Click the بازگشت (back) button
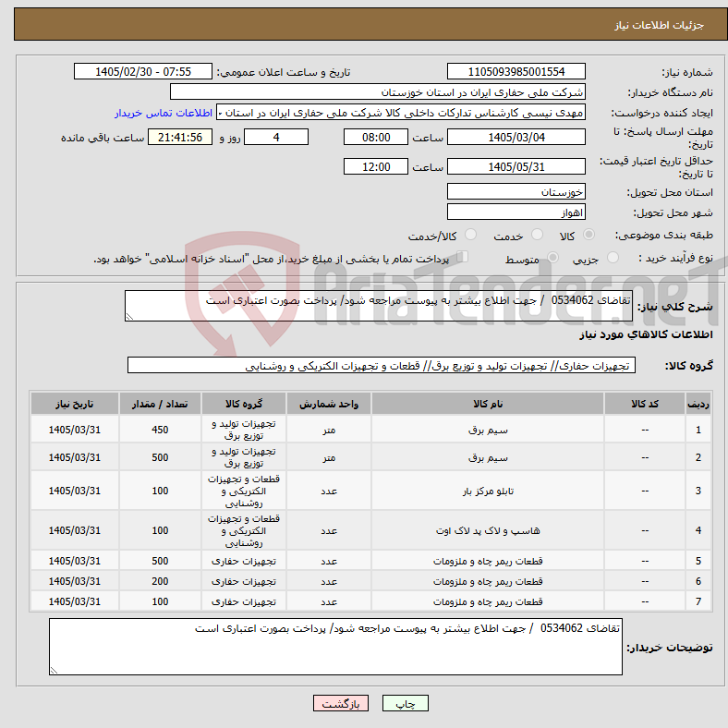The height and width of the screenshot is (728, 728). 340,703
